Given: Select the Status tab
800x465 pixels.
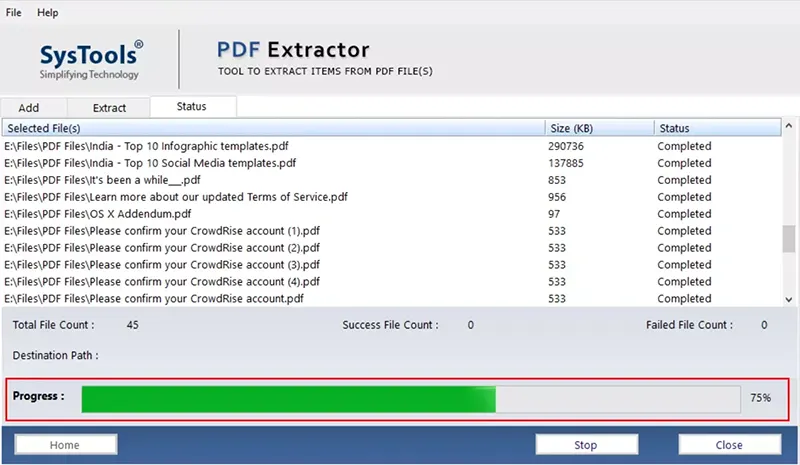Looking at the screenshot, I should point(191,106).
